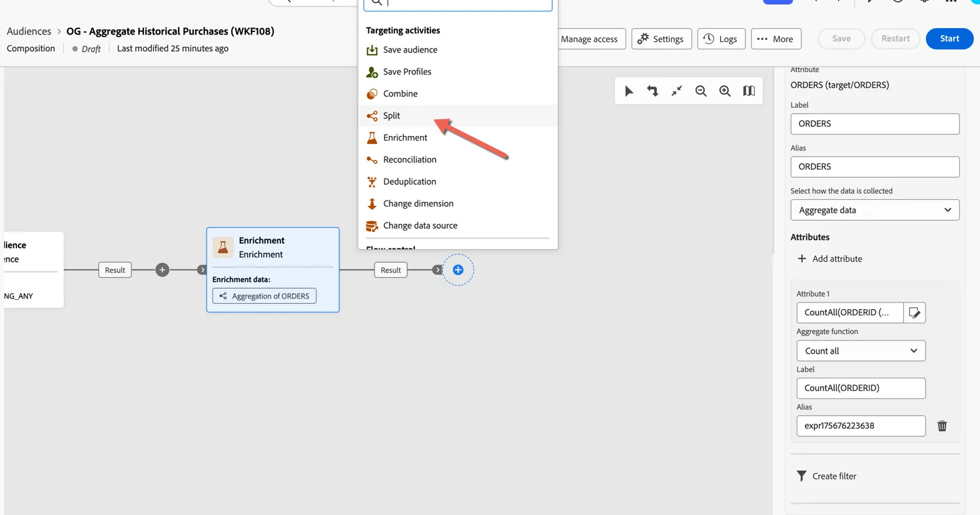Screen dimensions: 980x515
Task: Choose Split from targeting activities
Action: coord(458,116)
